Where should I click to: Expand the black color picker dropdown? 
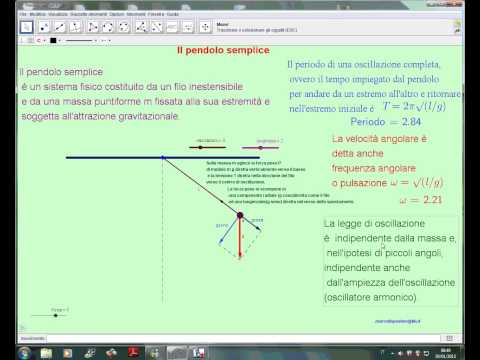(59, 41)
